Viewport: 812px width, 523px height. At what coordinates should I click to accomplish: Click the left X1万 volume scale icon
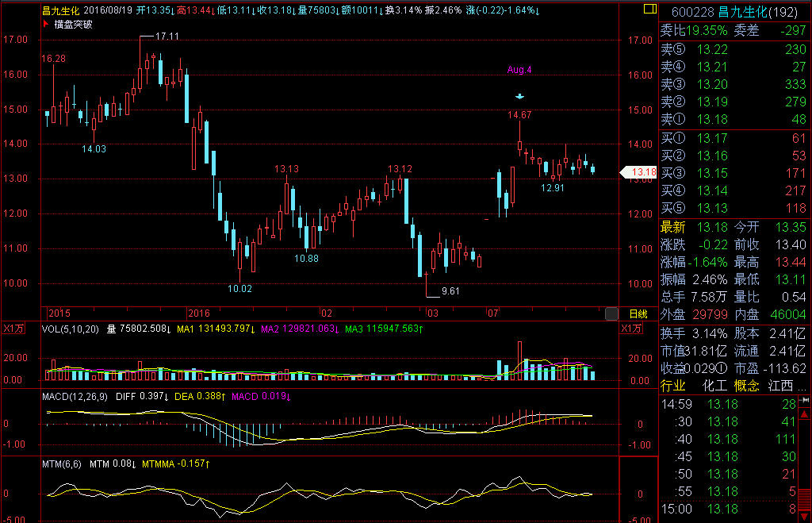14,329
